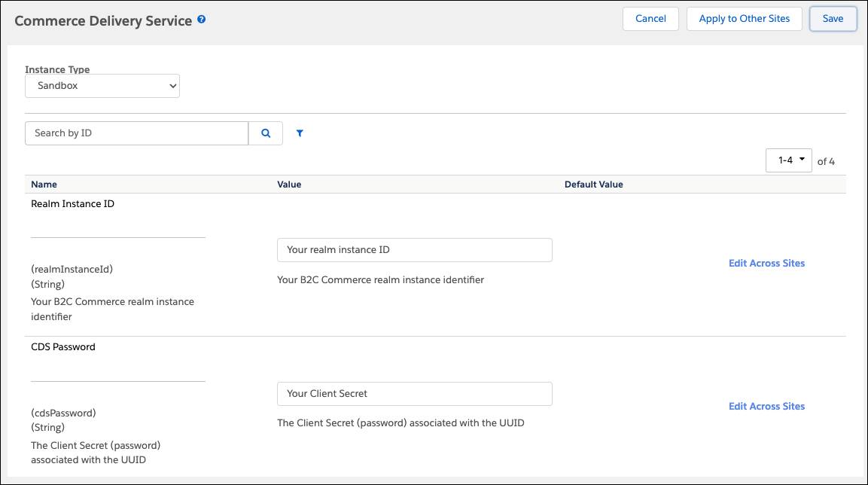Click the magnifier search button
Image resolution: width=868 pixels, height=485 pixels.
266,133
